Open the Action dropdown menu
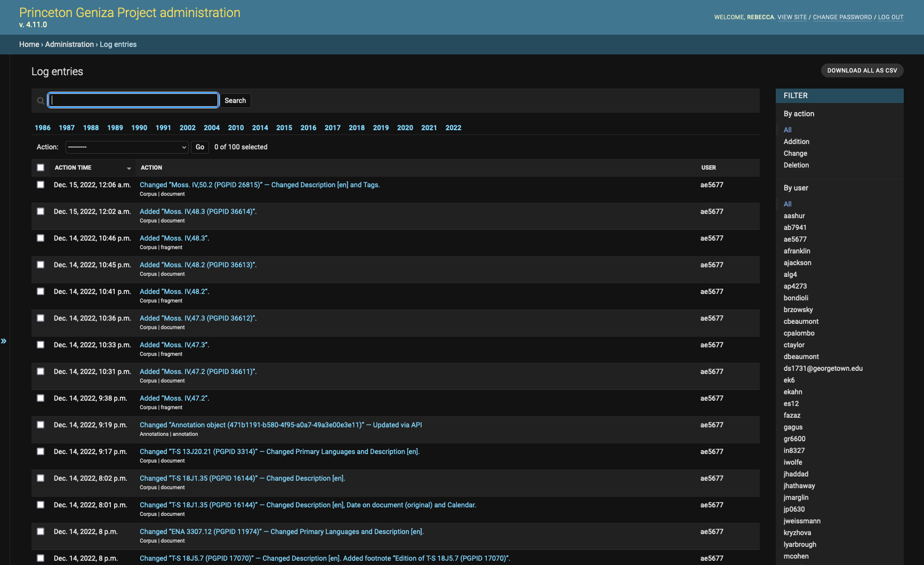Viewport: 924px width, 565px height. (127, 147)
